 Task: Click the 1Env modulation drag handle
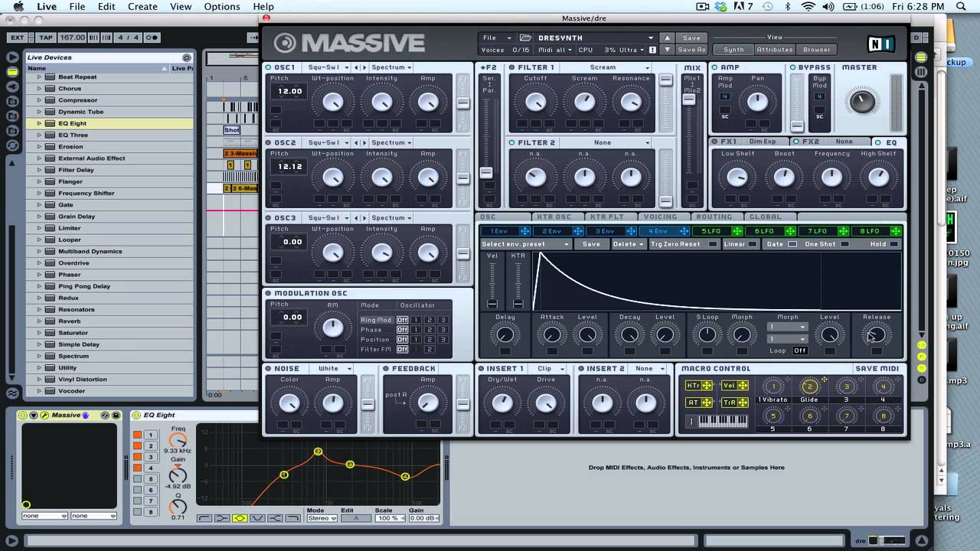coord(525,231)
